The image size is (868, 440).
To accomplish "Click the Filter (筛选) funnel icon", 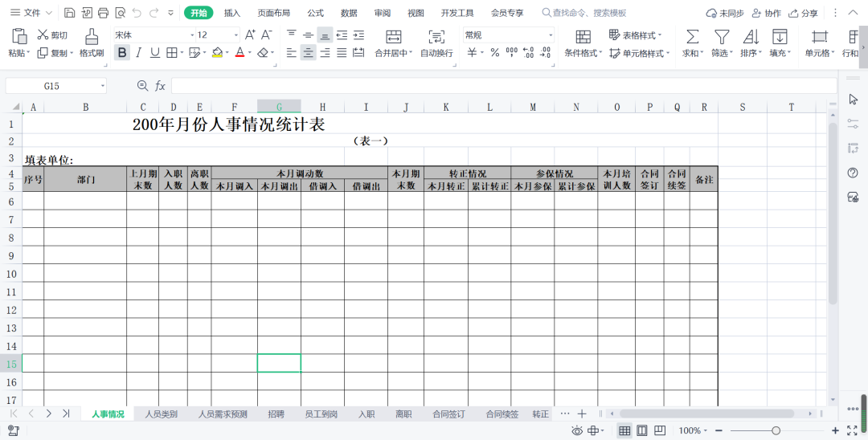I will point(721,36).
